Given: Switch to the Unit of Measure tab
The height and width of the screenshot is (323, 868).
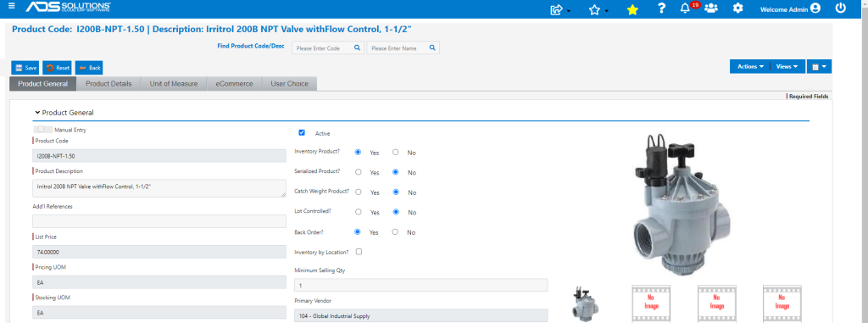Looking at the screenshot, I should tap(173, 84).
